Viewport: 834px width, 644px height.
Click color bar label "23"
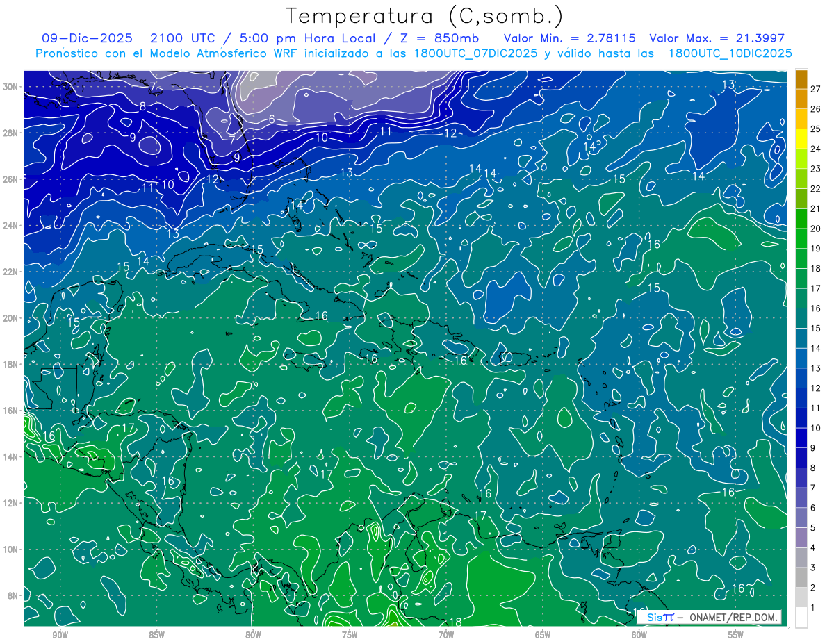(x=815, y=168)
